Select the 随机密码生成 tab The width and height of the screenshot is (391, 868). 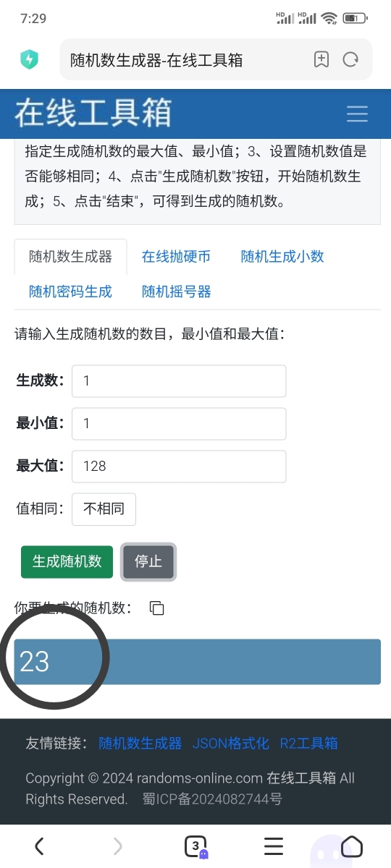[70, 292]
